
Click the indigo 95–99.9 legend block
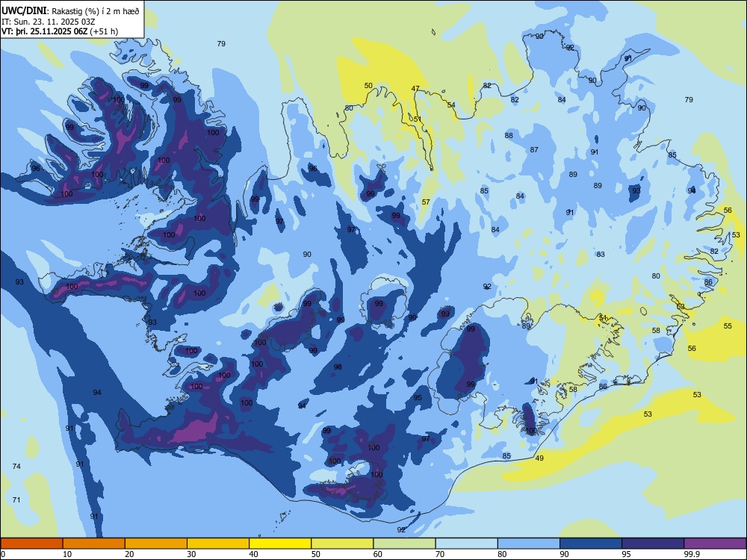coord(653,544)
